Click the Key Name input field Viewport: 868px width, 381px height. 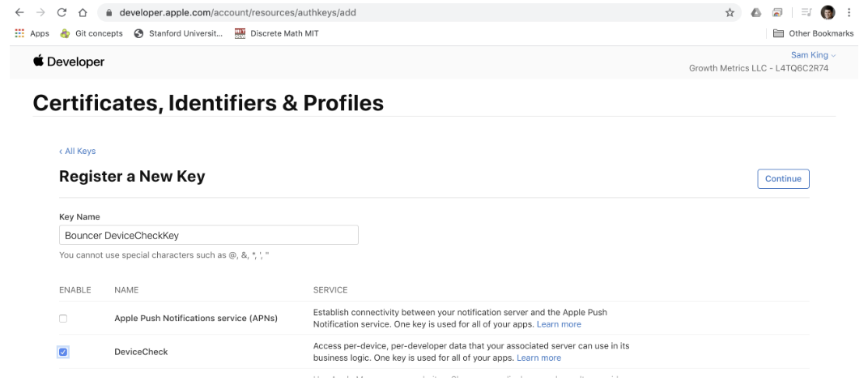pos(209,235)
